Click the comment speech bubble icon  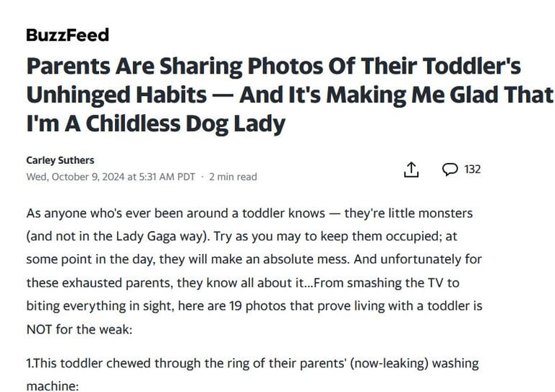pyautogui.click(x=450, y=170)
